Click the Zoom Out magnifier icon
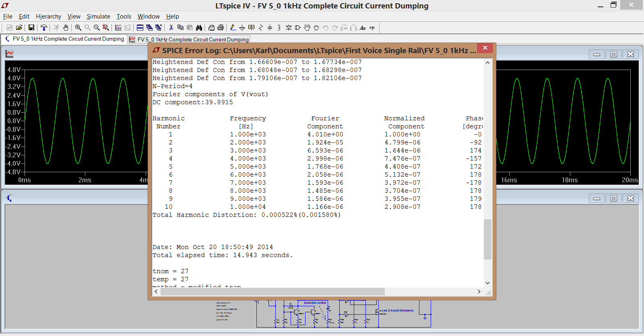Screen dimensions: 644x336 click(x=97, y=28)
